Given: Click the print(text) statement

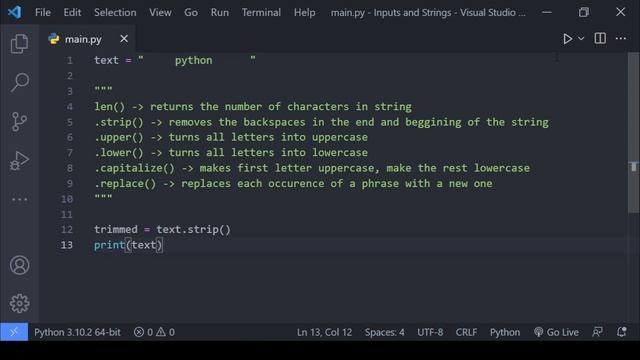Looking at the screenshot, I should tap(128, 245).
